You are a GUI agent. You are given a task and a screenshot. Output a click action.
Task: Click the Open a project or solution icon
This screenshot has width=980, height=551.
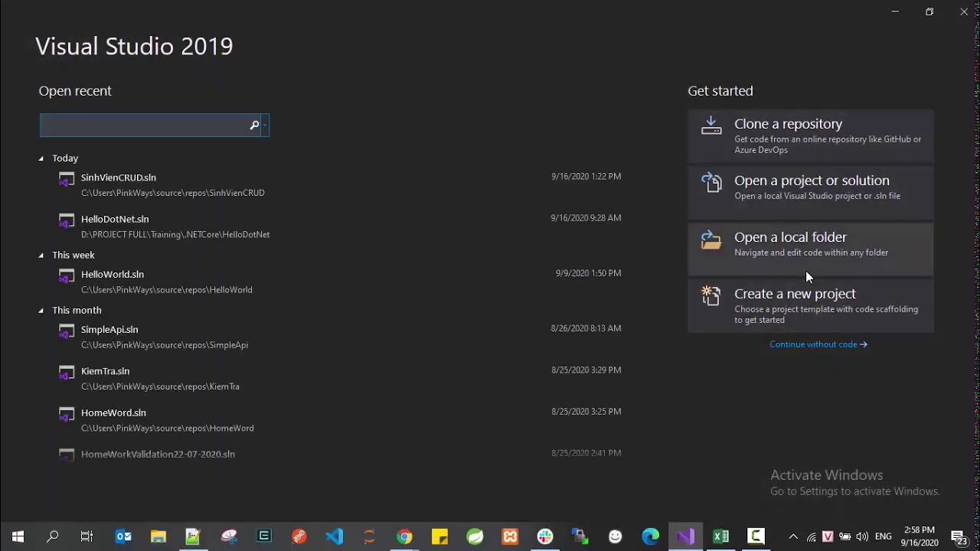pos(711,182)
